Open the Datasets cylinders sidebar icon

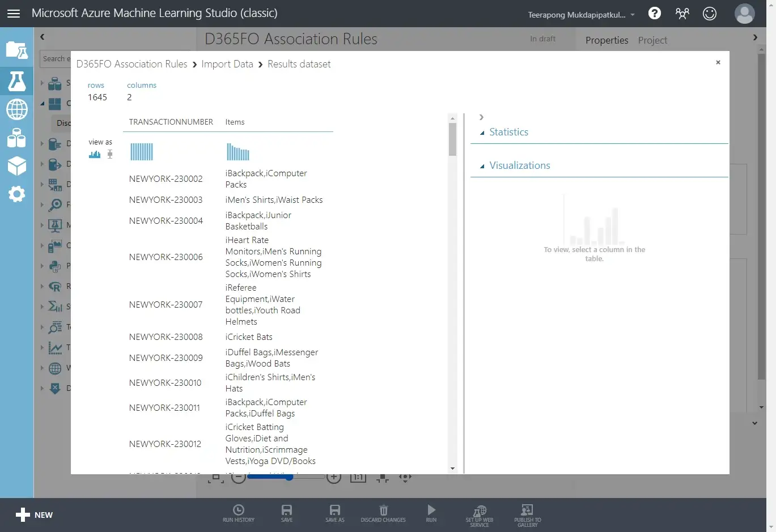coord(16,138)
